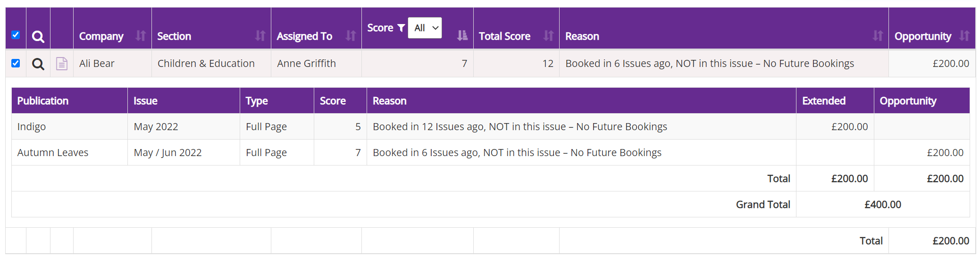Viewport: 980px width, 257px height.
Task: Click the Score filter funnel icon
Action: [x=401, y=28]
